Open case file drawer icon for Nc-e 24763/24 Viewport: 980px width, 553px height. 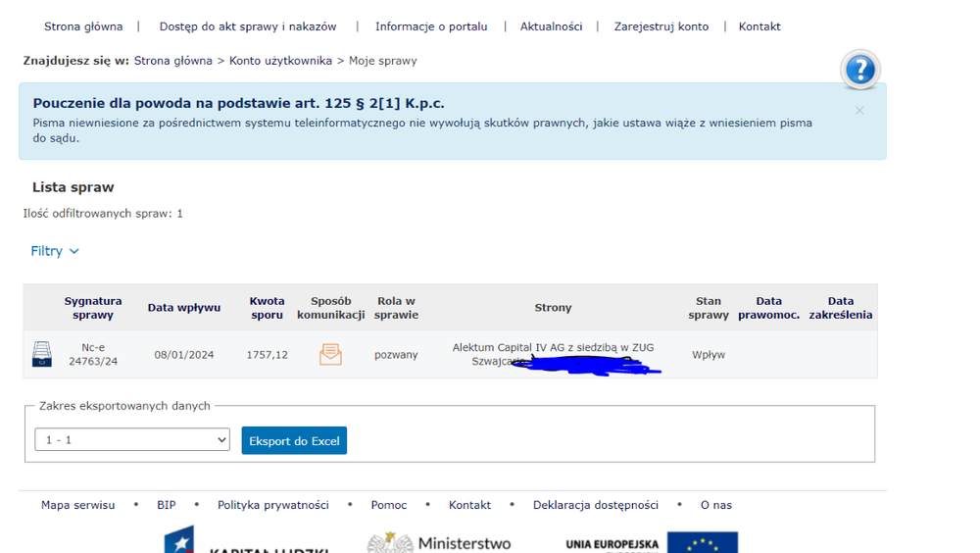(42, 354)
